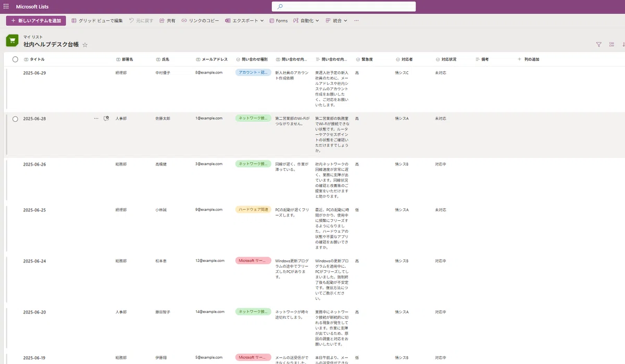Screen dimensions: 625x364
Task: Click the 列の追加 column header
Action: (528, 59)
